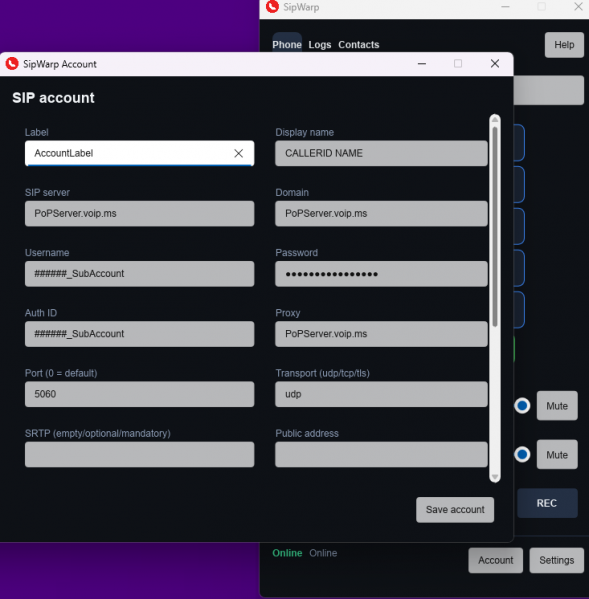The image size is (589, 599).
Task: Click the SipWarp main window logo icon
Action: tap(272, 6)
